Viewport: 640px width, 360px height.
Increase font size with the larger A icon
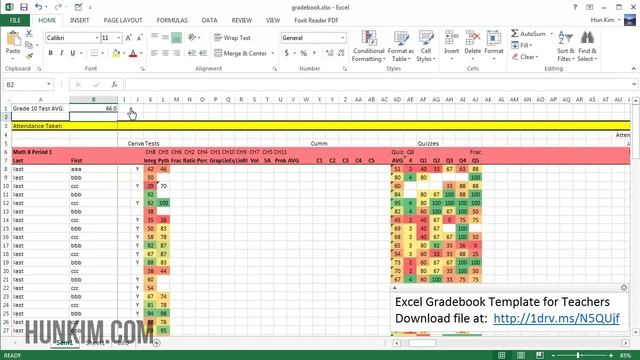pyautogui.click(x=129, y=38)
